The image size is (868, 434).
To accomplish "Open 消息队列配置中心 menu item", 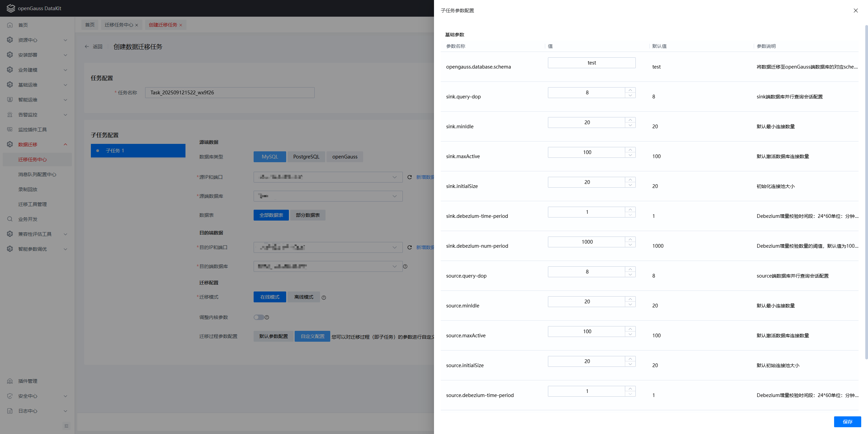I will [37, 174].
